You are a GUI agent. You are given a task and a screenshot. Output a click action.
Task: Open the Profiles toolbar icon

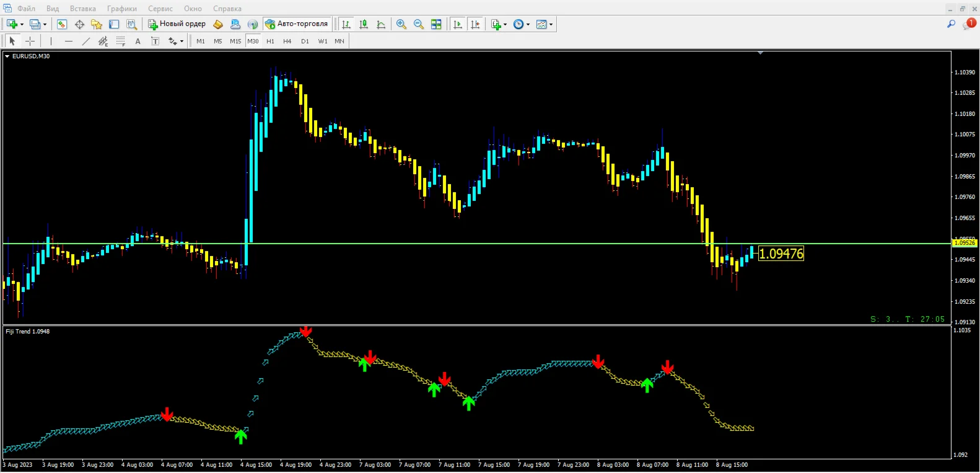point(35,24)
